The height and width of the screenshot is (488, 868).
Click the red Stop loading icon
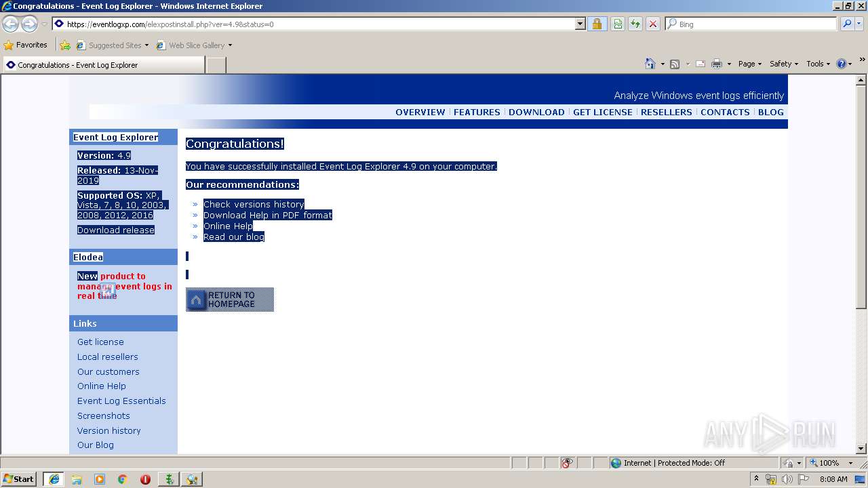coord(653,24)
